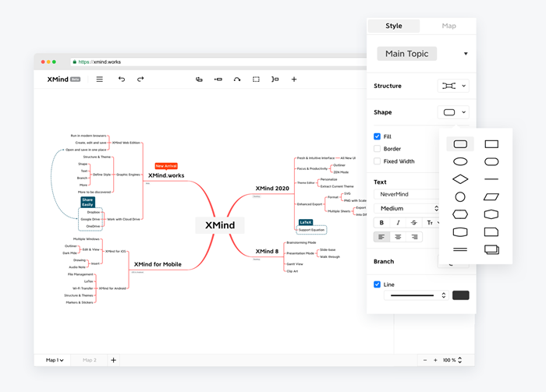Click the plus Insert icon in the toolbar
546x392 pixels.
294,79
